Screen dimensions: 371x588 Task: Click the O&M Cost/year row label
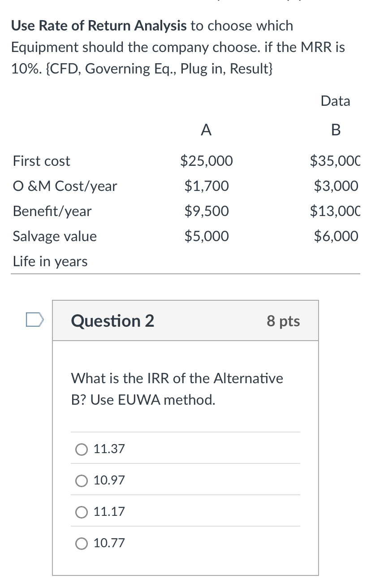point(65,186)
